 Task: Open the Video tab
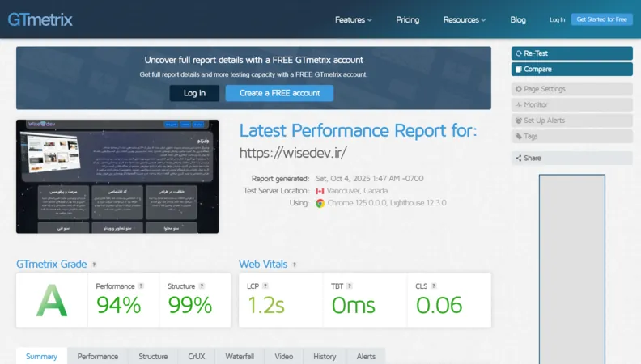point(284,356)
